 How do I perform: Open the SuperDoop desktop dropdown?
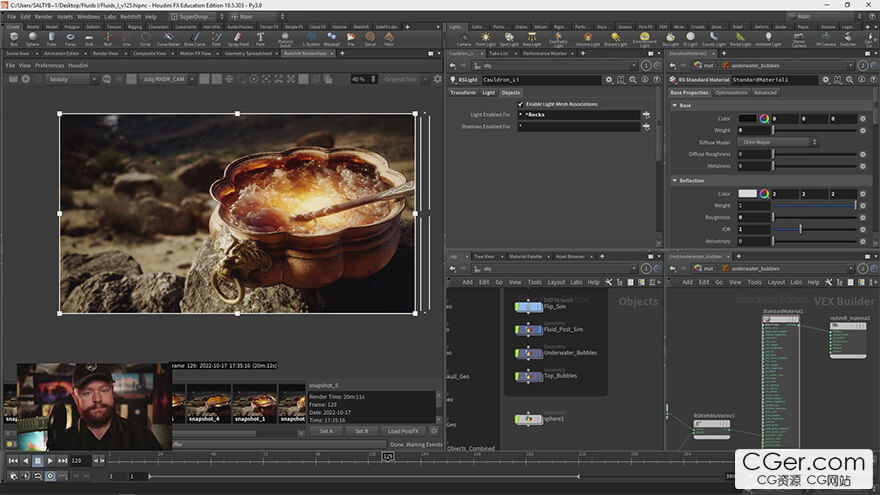pyautogui.click(x=197, y=17)
